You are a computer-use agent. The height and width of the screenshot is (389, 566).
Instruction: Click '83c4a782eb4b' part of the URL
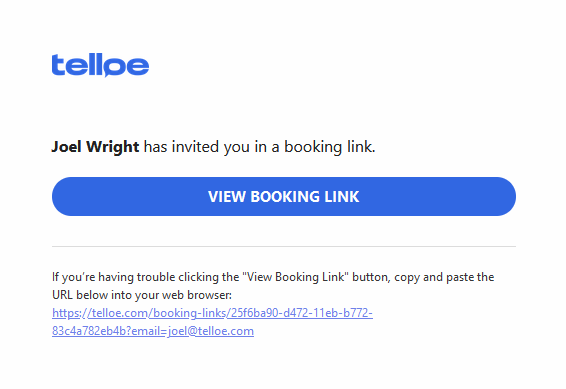[88, 331]
